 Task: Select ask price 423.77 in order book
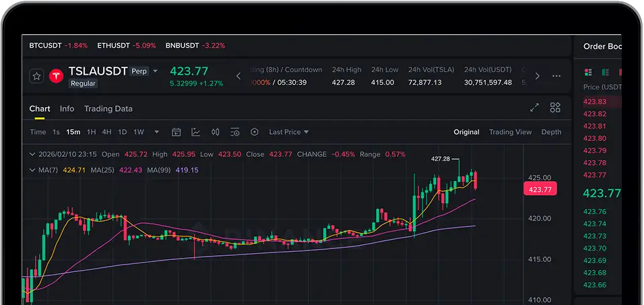click(595, 175)
